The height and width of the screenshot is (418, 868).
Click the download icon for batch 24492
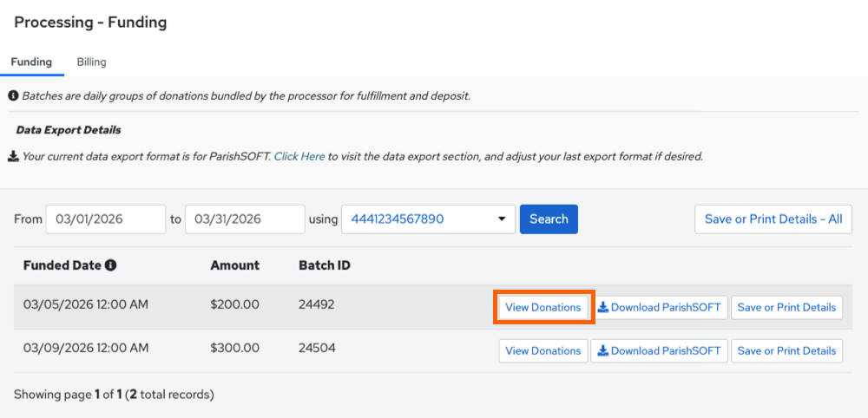603,307
